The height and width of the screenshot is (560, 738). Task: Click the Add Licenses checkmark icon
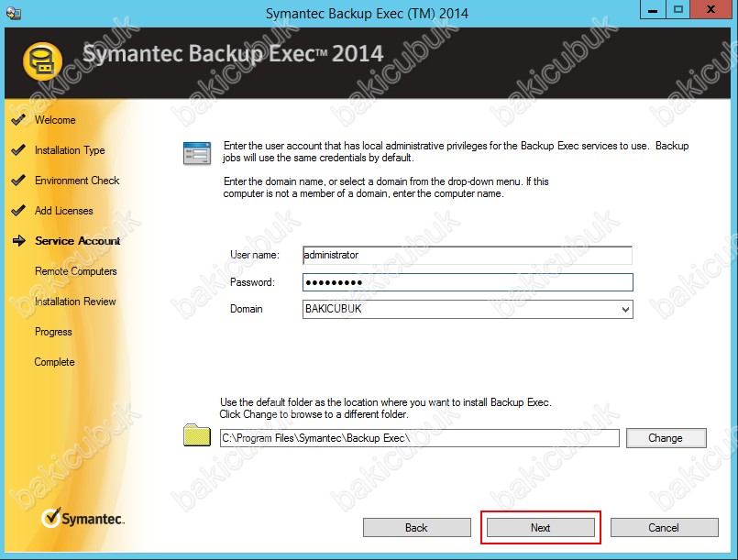click(x=18, y=210)
